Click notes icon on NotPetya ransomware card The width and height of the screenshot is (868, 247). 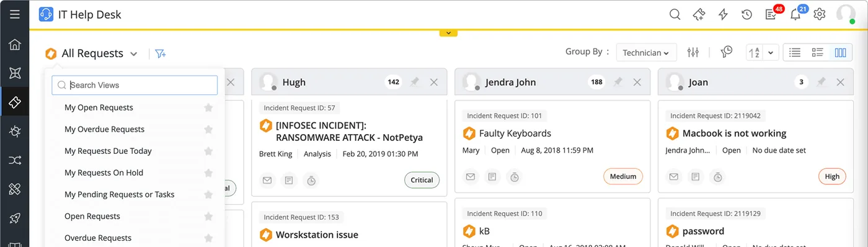click(289, 180)
